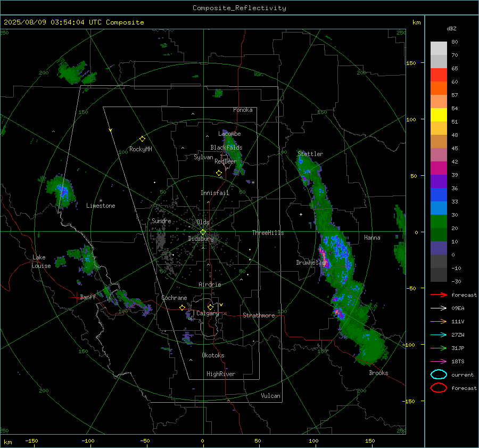Select the magenta 18TS arrow legend icon
The height and width of the screenshot is (448, 479).
pyautogui.click(x=439, y=362)
